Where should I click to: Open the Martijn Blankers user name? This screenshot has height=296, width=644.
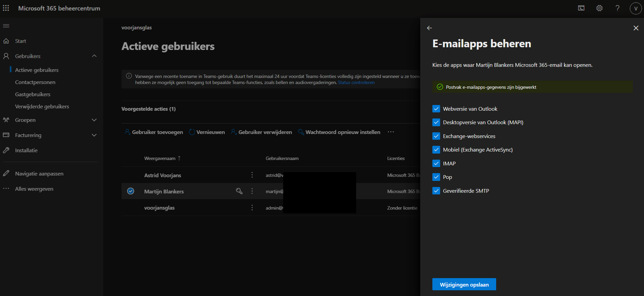(164, 191)
